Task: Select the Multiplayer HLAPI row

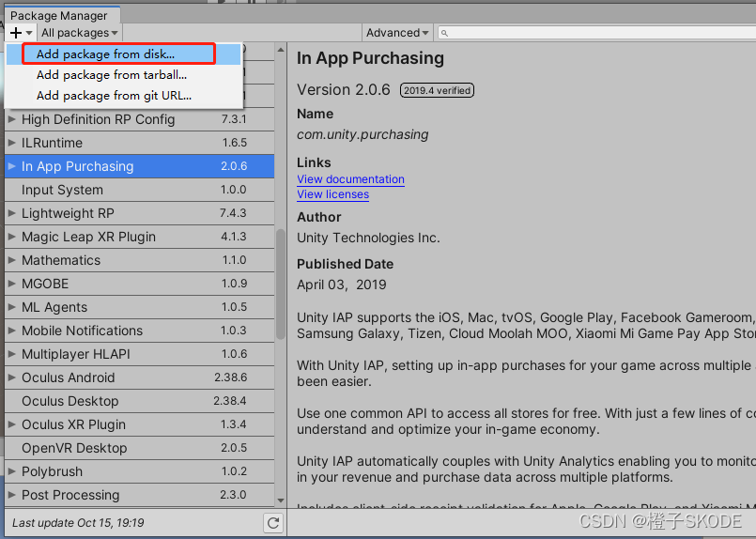Action: [139, 354]
